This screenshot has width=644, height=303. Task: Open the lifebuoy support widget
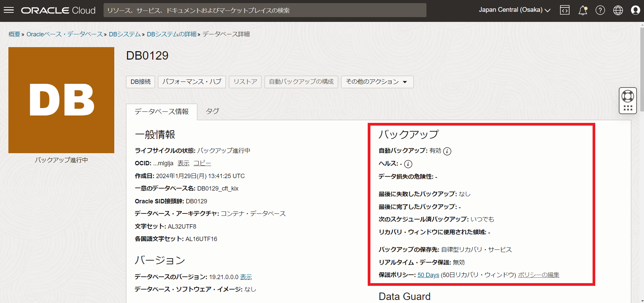[x=628, y=97]
